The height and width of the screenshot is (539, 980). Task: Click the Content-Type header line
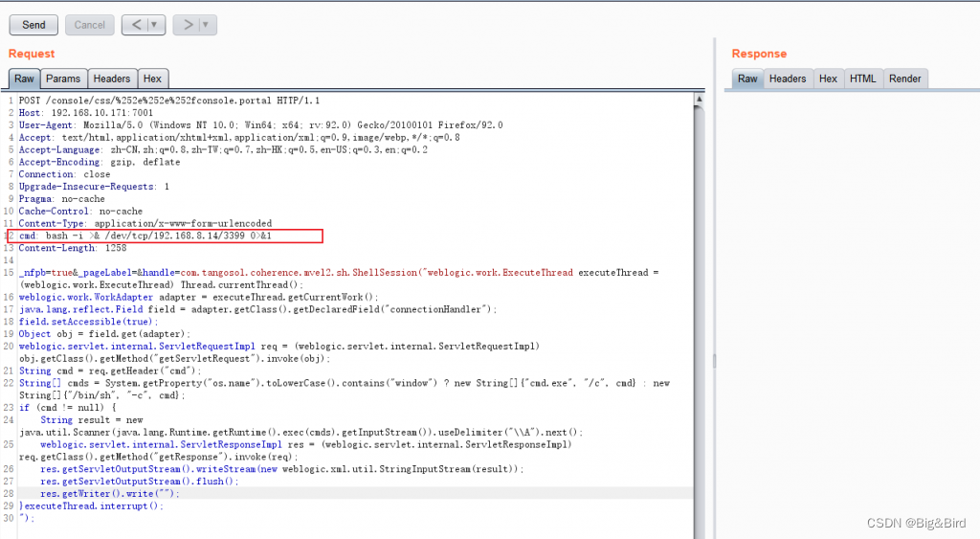click(145, 223)
